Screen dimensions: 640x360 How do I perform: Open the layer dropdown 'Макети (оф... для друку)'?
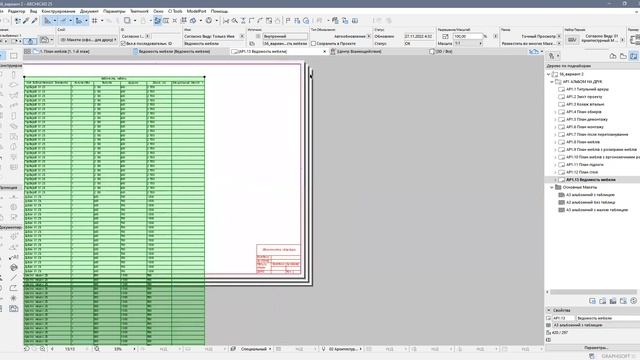click(88, 40)
